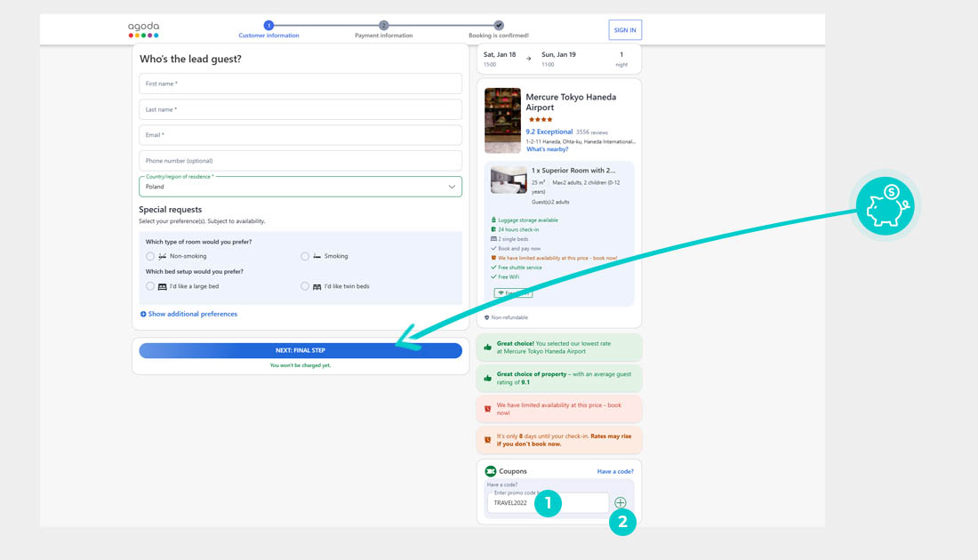Click the Non-refundable label

tap(509, 317)
